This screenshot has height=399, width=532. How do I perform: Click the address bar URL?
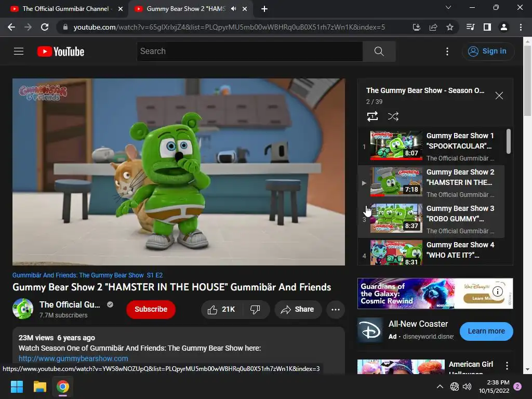click(229, 27)
